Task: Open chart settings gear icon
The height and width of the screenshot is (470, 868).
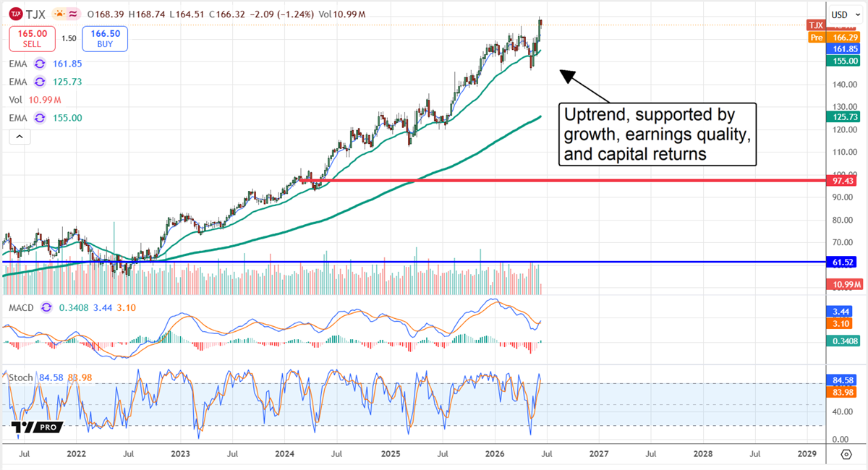Action: click(846, 454)
